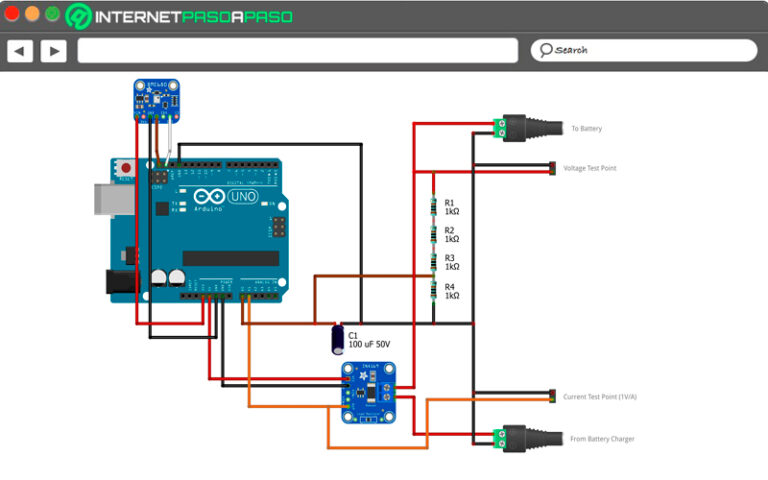Click the green maximize window dot
This screenshot has height=480, width=768.
coord(52,14)
